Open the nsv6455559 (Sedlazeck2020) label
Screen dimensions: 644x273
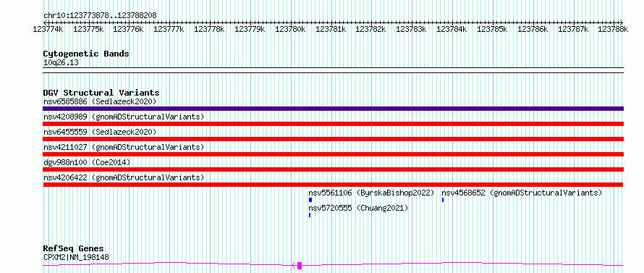coord(100,132)
